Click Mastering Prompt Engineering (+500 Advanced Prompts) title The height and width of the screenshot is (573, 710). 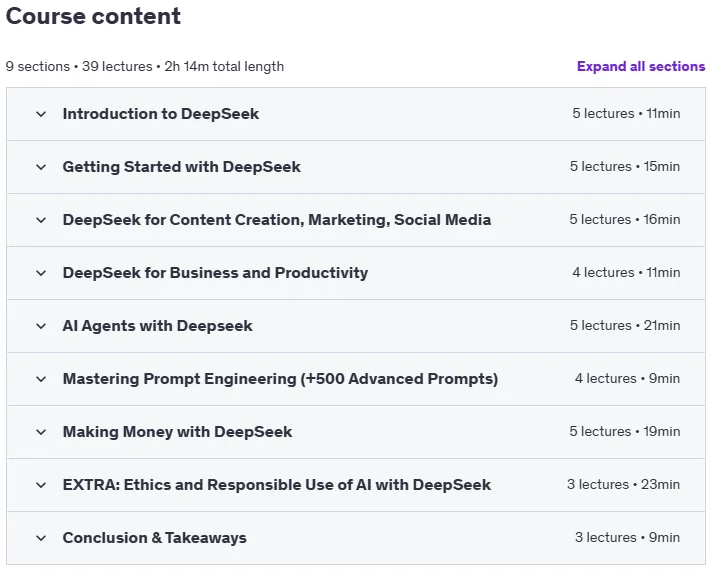(280, 379)
